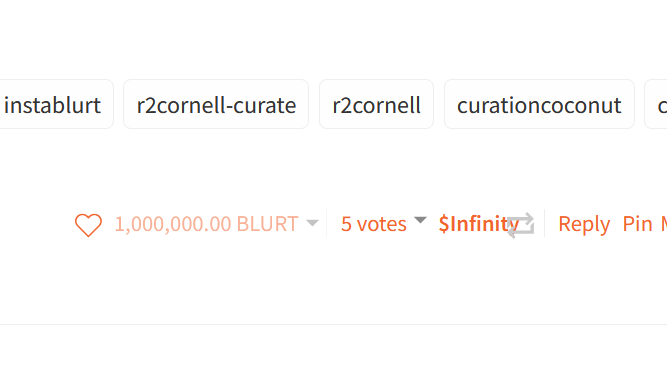
Task: Upvote the post with the heart icon
Action: point(88,225)
